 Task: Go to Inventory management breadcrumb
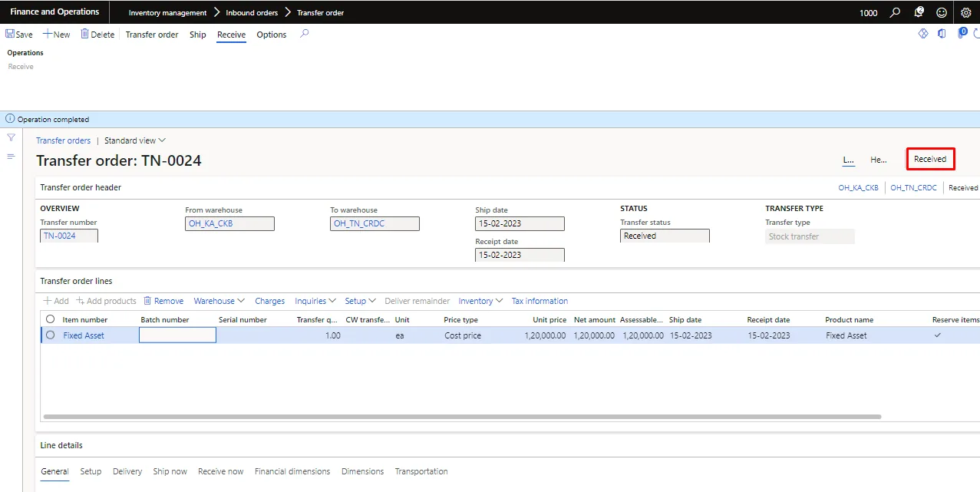167,13
